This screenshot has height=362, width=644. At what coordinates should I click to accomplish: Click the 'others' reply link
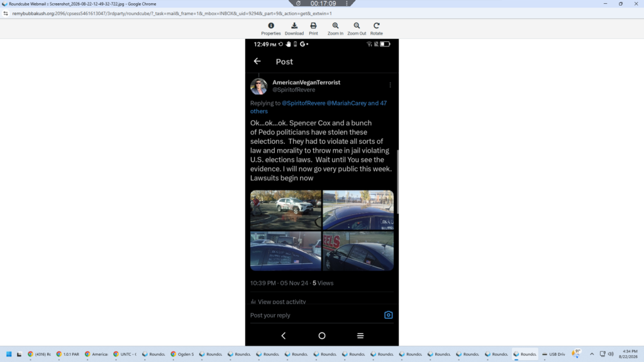pyautogui.click(x=258, y=111)
